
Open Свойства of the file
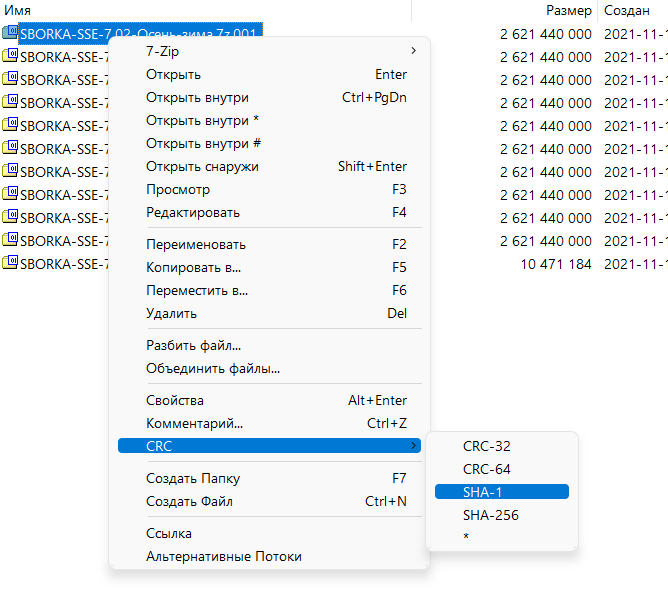click(176, 400)
